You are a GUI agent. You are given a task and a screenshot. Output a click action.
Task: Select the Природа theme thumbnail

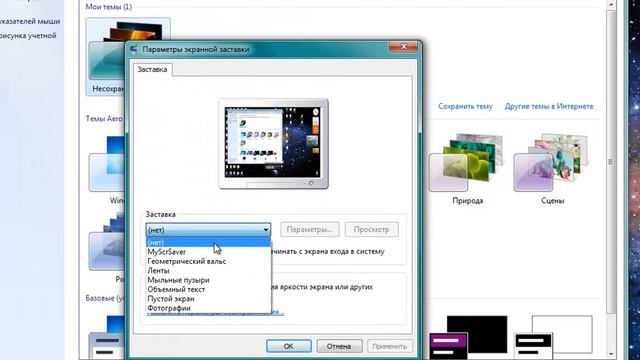pyautogui.click(x=467, y=168)
